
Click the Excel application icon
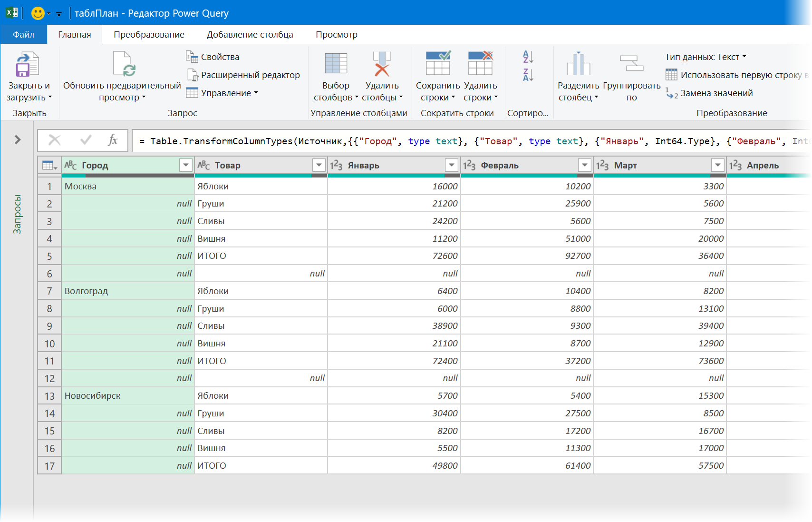pos(12,13)
